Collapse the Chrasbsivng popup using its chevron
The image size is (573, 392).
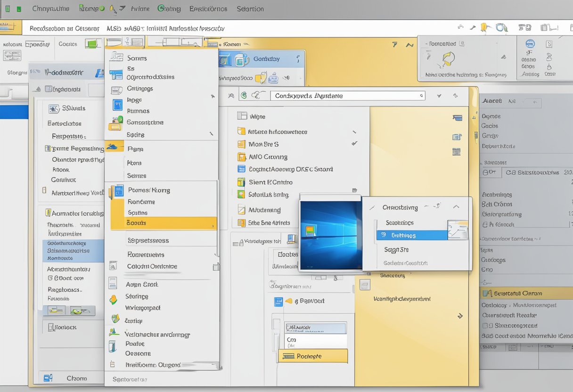pyautogui.click(x=456, y=207)
